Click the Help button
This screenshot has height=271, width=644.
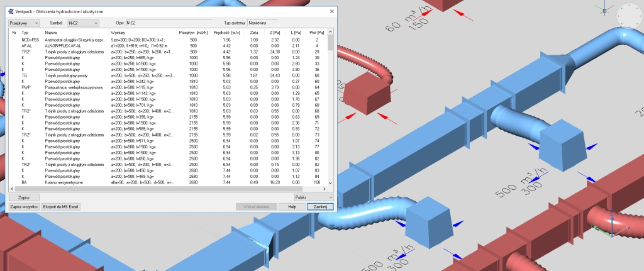(x=292, y=206)
